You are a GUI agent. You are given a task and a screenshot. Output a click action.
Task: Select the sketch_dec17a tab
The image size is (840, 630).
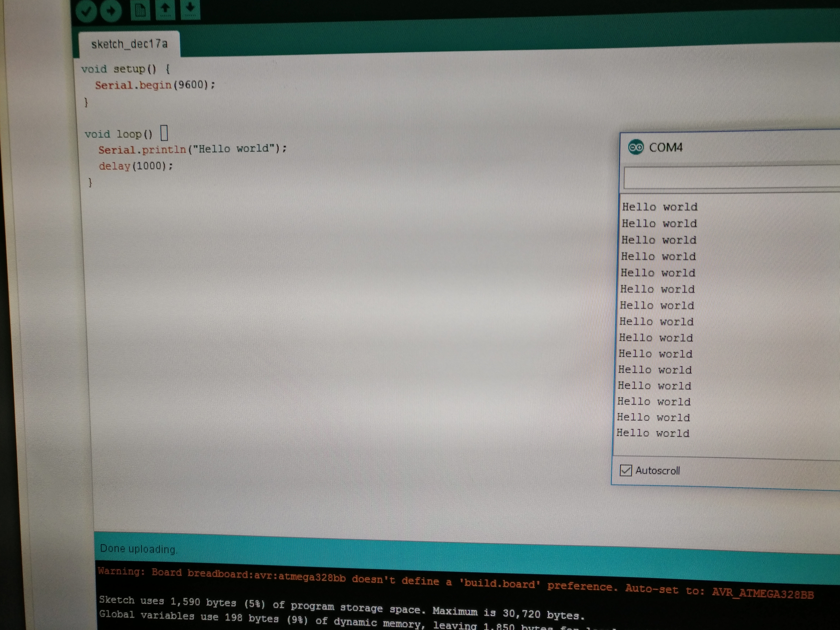(x=129, y=44)
